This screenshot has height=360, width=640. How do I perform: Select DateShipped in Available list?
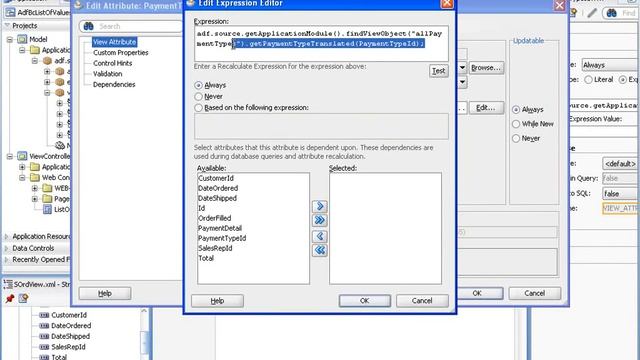[x=217, y=198]
